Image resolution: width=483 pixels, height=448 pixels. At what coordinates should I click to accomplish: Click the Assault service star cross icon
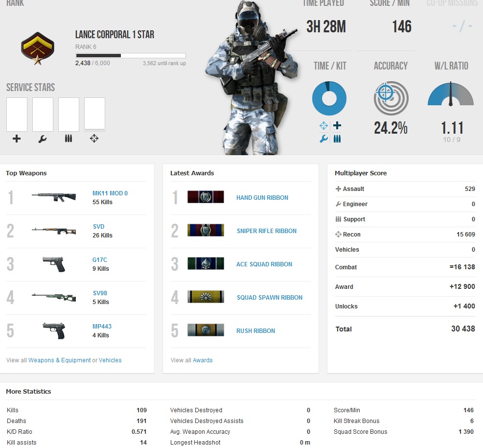[17, 139]
